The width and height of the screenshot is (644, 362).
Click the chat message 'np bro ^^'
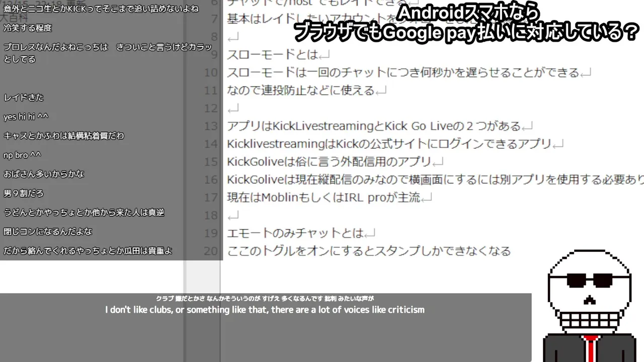tap(22, 155)
